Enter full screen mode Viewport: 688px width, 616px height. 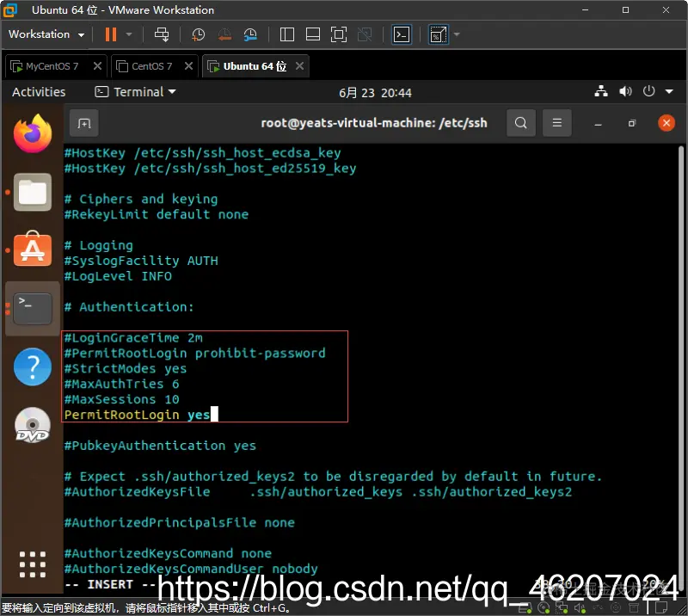pyautogui.click(x=339, y=34)
